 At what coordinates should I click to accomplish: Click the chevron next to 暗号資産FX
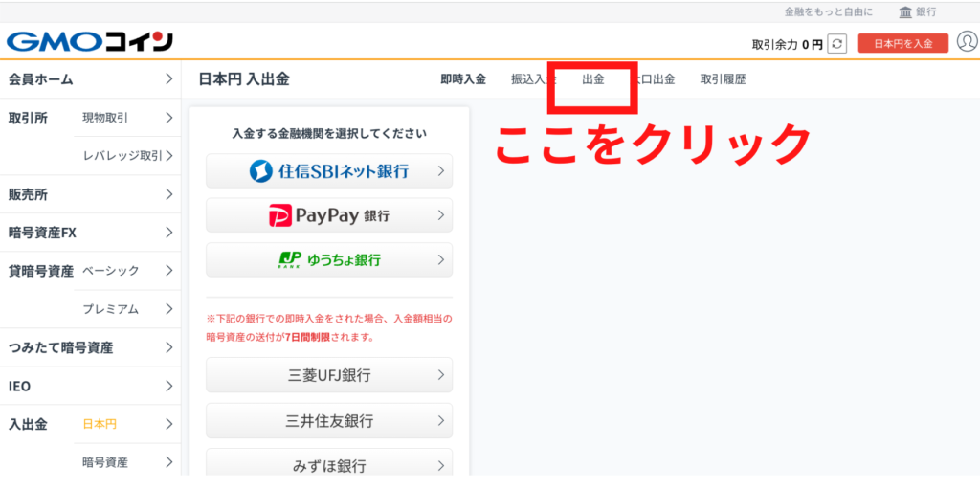tap(168, 233)
